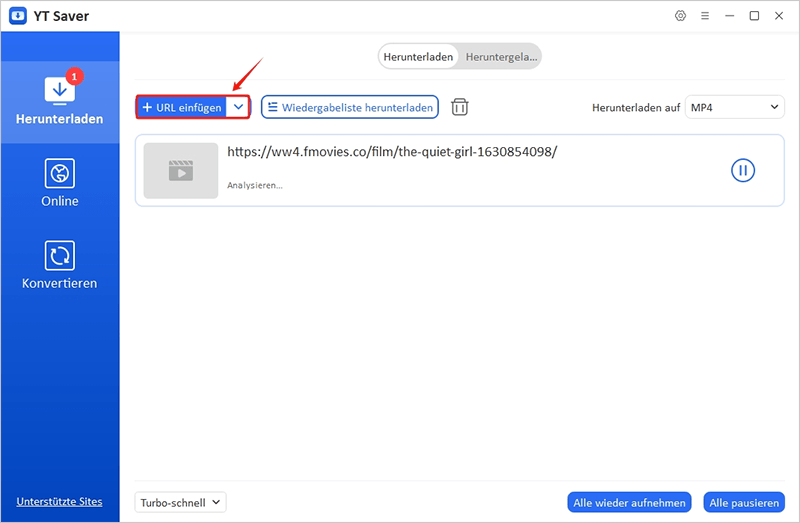Expand the URL einfügen dropdown arrow
This screenshot has height=523, width=800.
coord(238,107)
